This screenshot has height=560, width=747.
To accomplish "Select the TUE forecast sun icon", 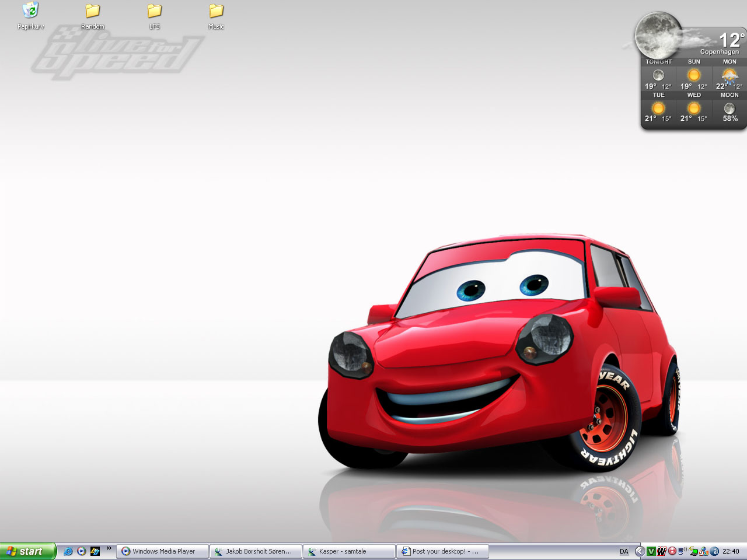I will click(x=658, y=108).
